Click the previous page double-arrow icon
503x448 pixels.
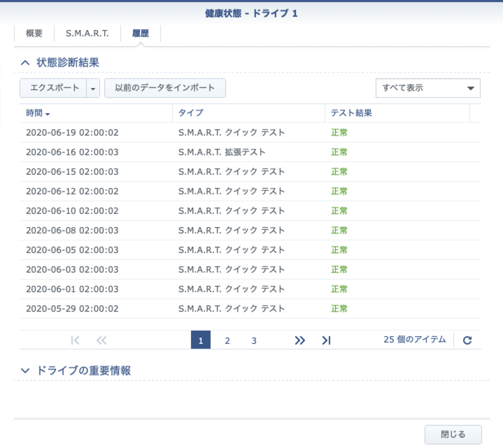102,341
